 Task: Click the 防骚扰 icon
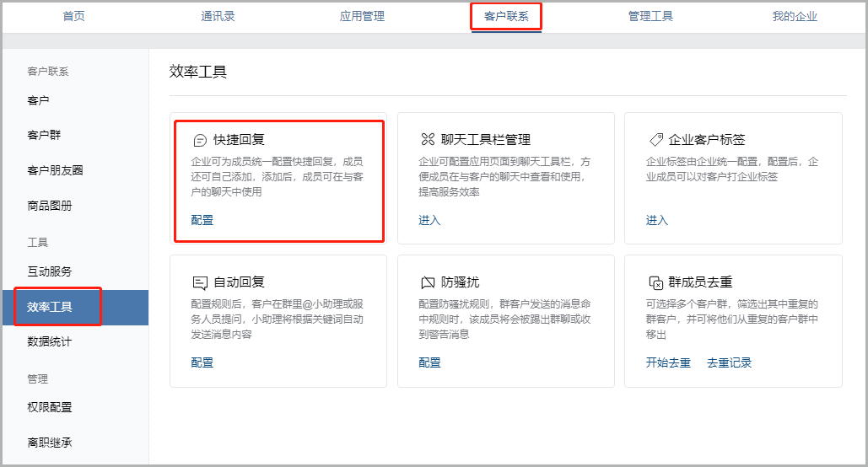[x=428, y=282]
